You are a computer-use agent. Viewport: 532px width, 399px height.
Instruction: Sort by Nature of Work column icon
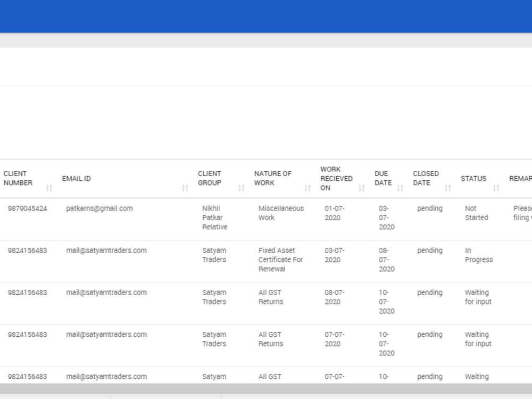(307, 188)
